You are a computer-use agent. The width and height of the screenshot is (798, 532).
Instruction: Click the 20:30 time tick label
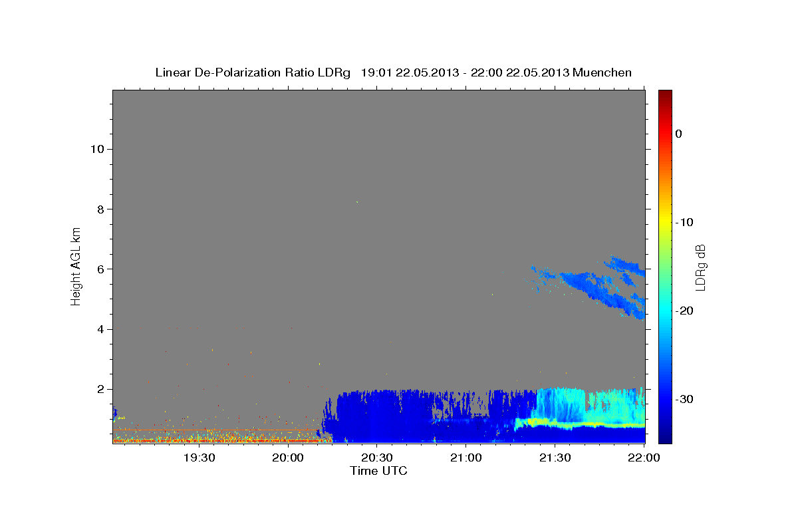[x=377, y=458]
